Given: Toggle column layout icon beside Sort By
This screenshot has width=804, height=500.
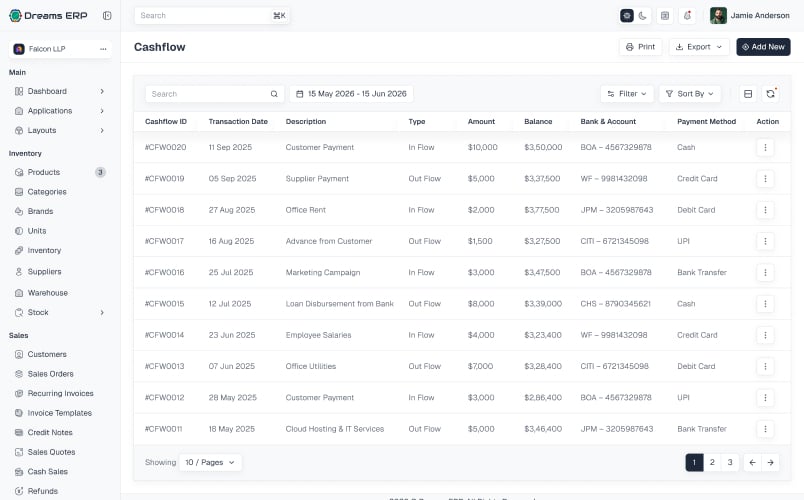Looking at the screenshot, I should pyautogui.click(x=748, y=94).
